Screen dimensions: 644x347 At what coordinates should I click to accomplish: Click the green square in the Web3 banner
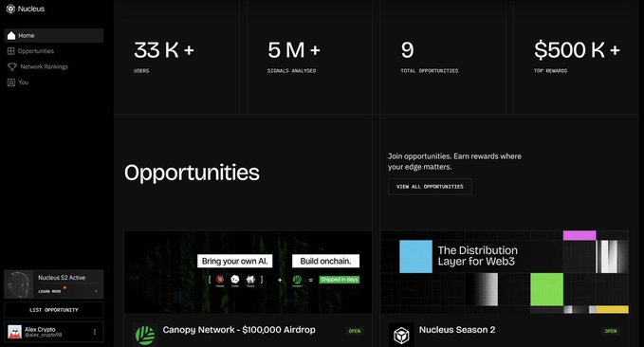[x=546, y=289]
